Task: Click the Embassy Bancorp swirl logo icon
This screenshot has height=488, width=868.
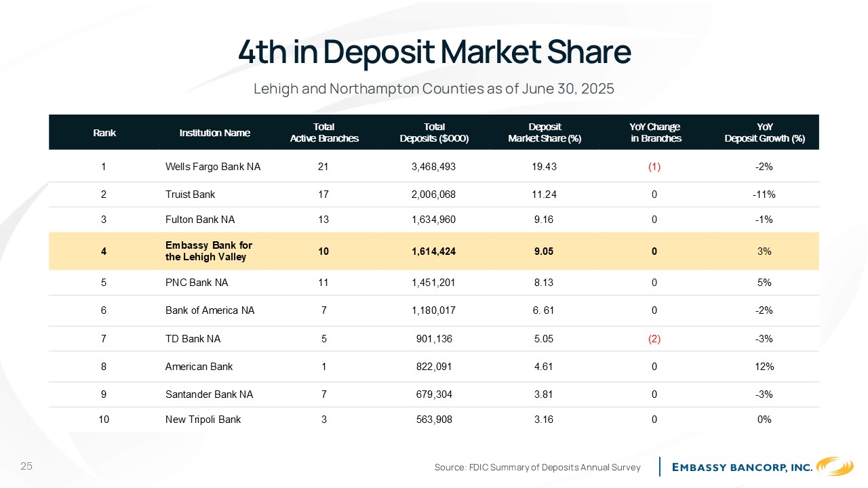Action: click(835, 466)
